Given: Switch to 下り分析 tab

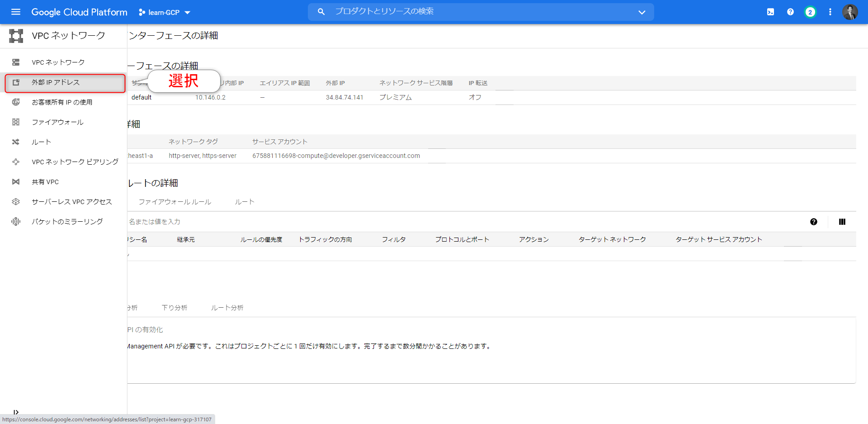Looking at the screenshot, I should (175, 308).
